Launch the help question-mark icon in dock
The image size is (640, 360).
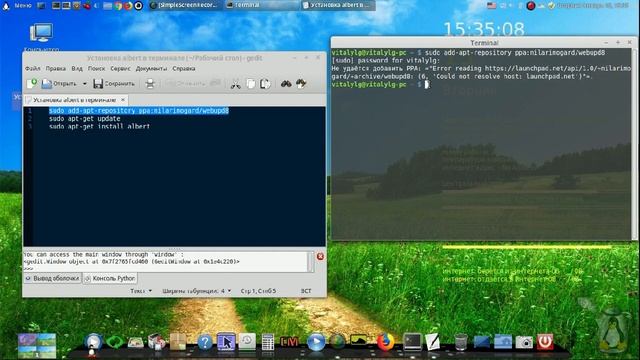[x=205, y=342]
